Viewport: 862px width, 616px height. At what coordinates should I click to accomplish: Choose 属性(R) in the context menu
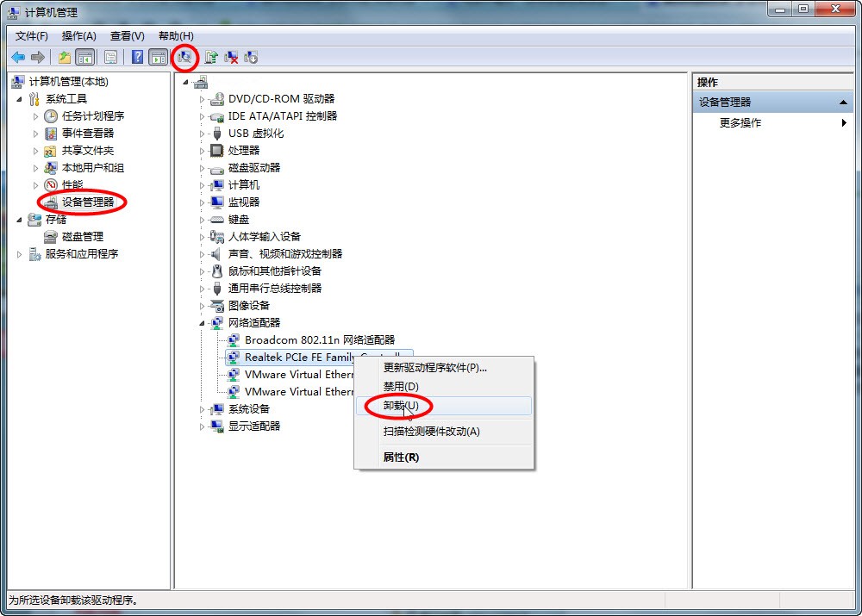coord(444,457)
